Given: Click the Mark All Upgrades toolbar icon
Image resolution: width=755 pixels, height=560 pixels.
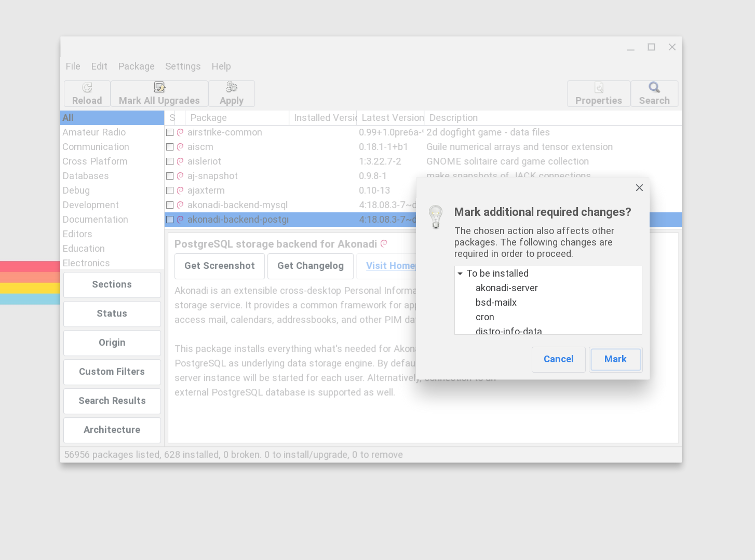Looking at the screenshot, I should (x=159, y=86).
